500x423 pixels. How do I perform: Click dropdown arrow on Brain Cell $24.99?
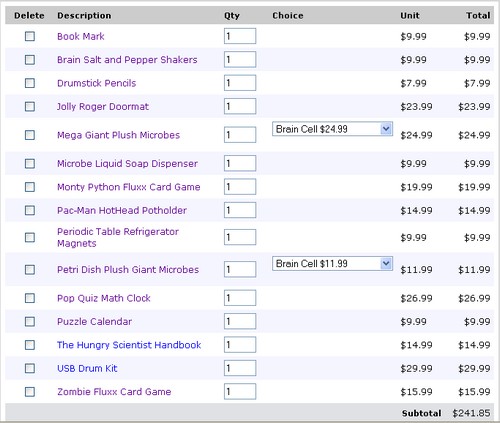click(386, 129)
